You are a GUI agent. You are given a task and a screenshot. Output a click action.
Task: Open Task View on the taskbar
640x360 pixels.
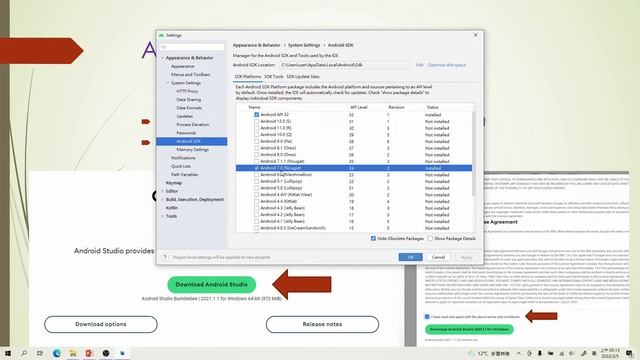click(x=40, y=353)
